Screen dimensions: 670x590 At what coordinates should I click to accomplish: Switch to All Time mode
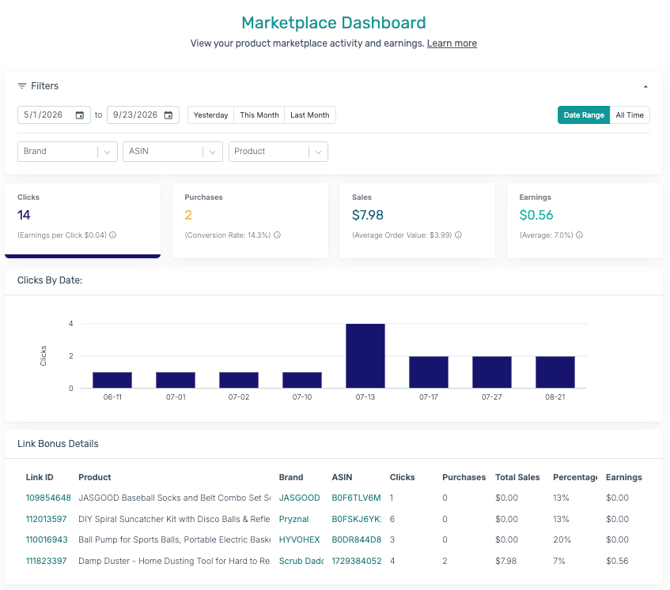pyautogui.click(x=629, y=115)
